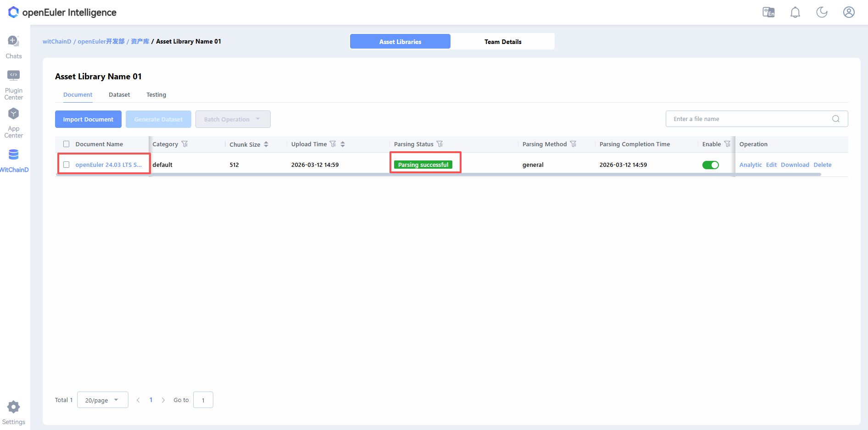This screenshot has height=430, width=868.
Task: Download the openEuler document
Action: [795, 165]
